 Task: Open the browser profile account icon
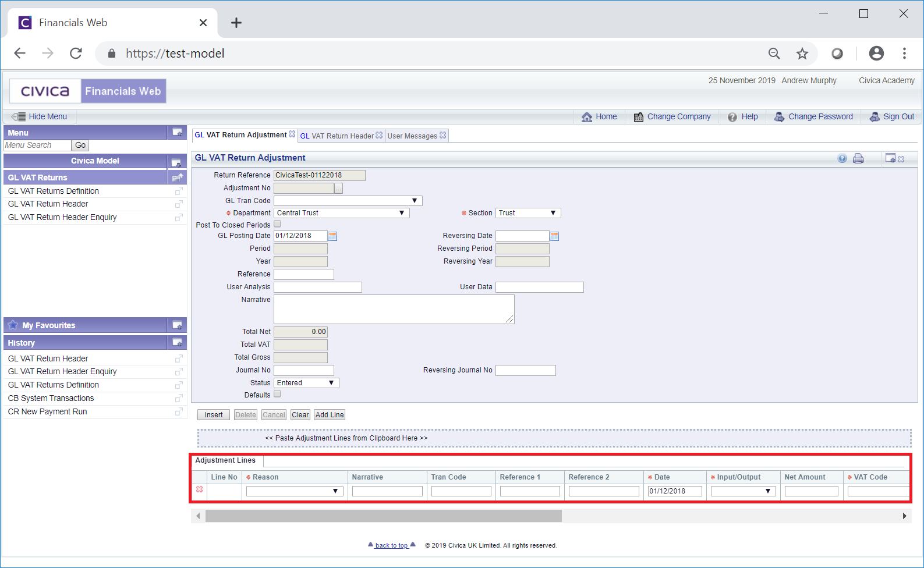click(876, 54)
